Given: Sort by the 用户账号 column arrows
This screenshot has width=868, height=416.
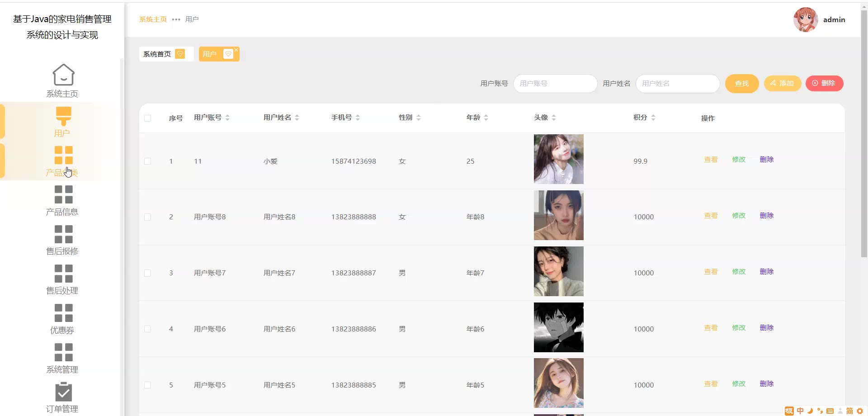Looking at the screenshot, I should tap(227, 118).
